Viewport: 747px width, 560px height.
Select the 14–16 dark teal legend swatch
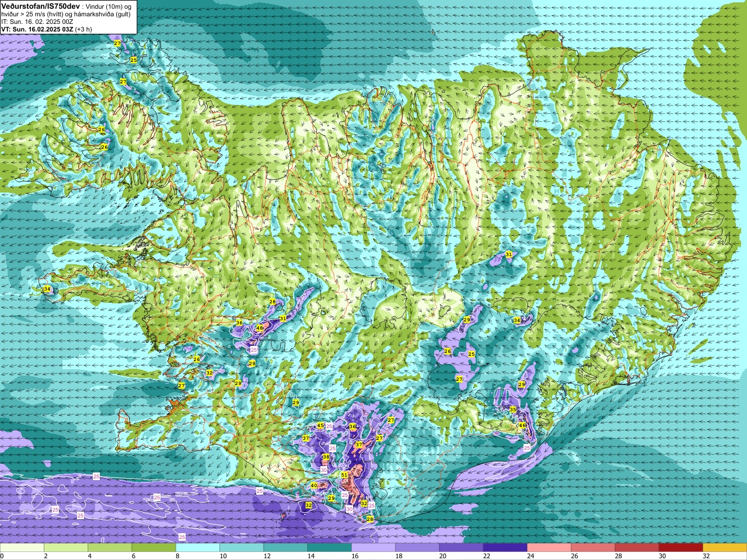(330, 548)
